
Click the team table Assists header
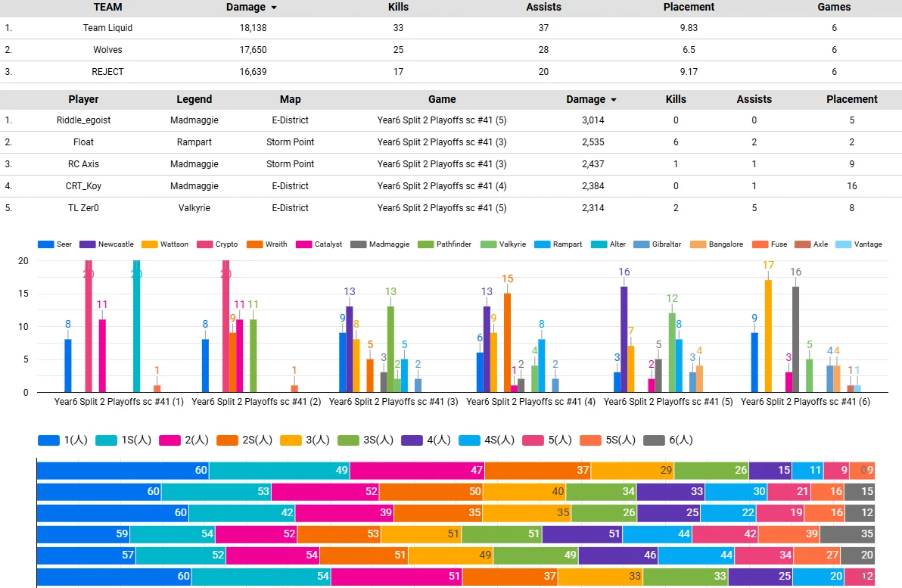tap(543, 7)
